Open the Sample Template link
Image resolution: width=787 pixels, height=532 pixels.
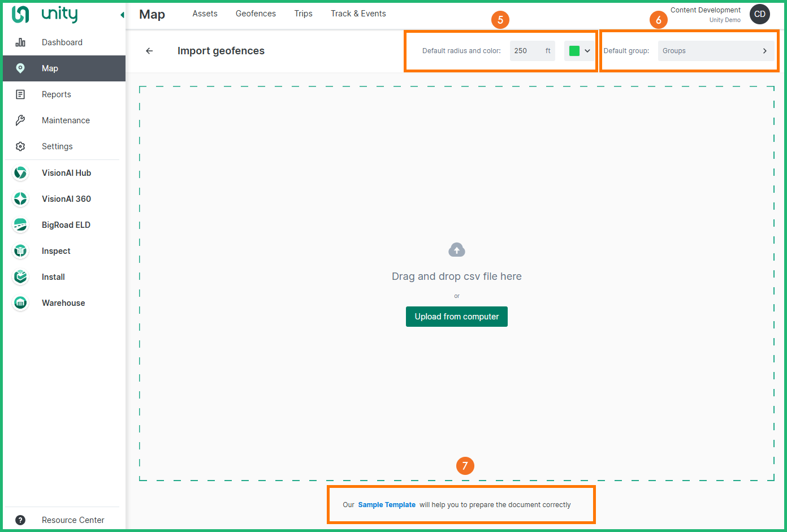(x=387, y=505)
